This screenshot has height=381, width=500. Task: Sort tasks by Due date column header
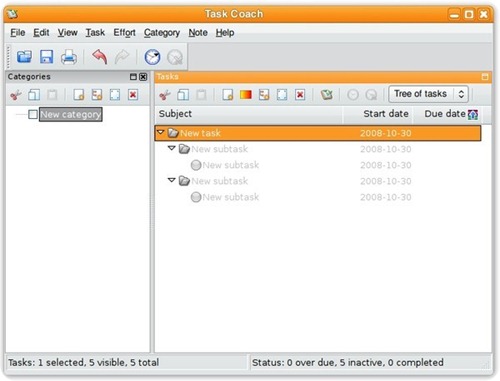coord(447,114)
